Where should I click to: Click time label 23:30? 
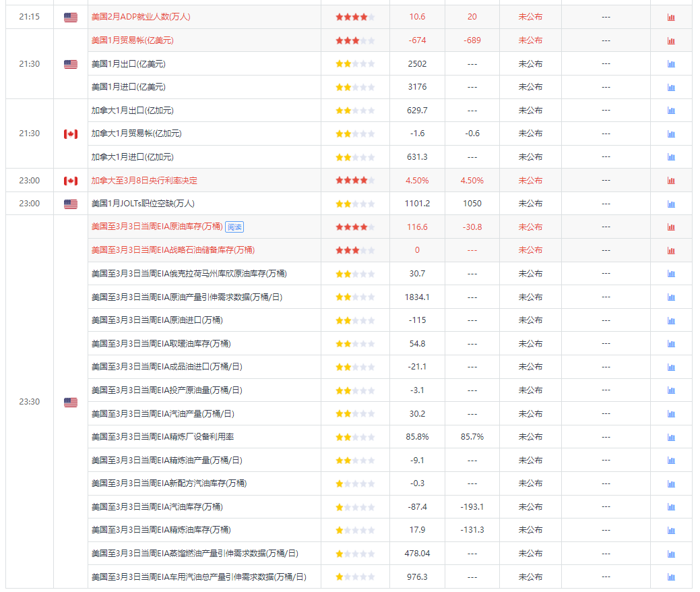click(30, 402)
